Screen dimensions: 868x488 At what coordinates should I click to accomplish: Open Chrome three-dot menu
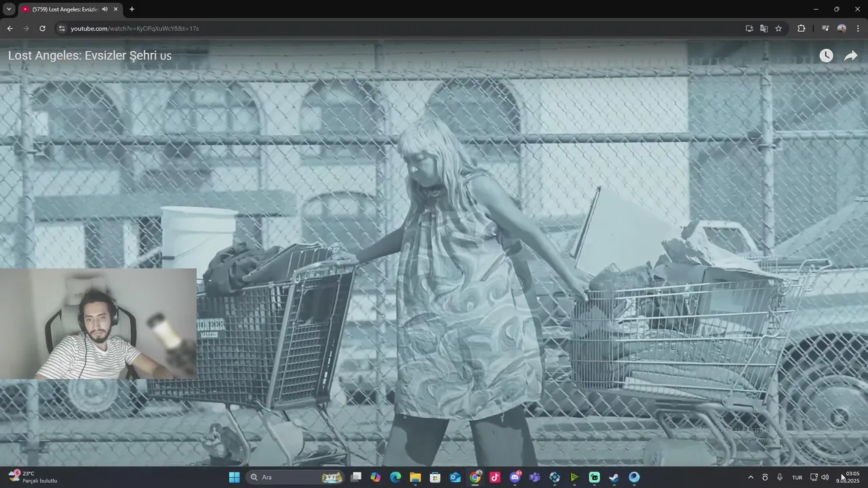tap(859, 28)
